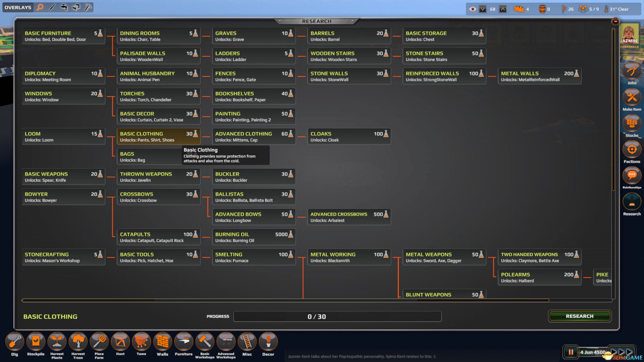The image size is (644, 362).
Task: Click the green Research button
Action: (579, 316)
